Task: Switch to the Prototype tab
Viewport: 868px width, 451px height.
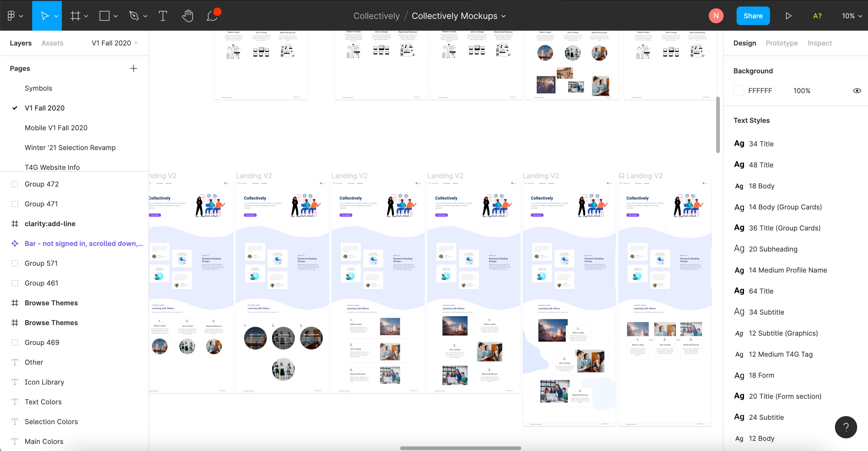Action: 781,43
